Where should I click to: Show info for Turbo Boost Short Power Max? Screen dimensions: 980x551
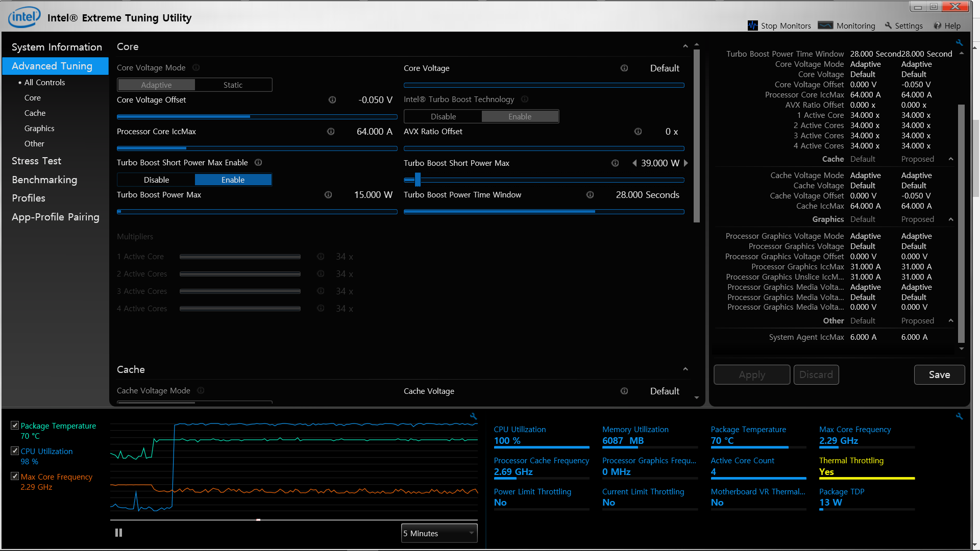[615, 163]
